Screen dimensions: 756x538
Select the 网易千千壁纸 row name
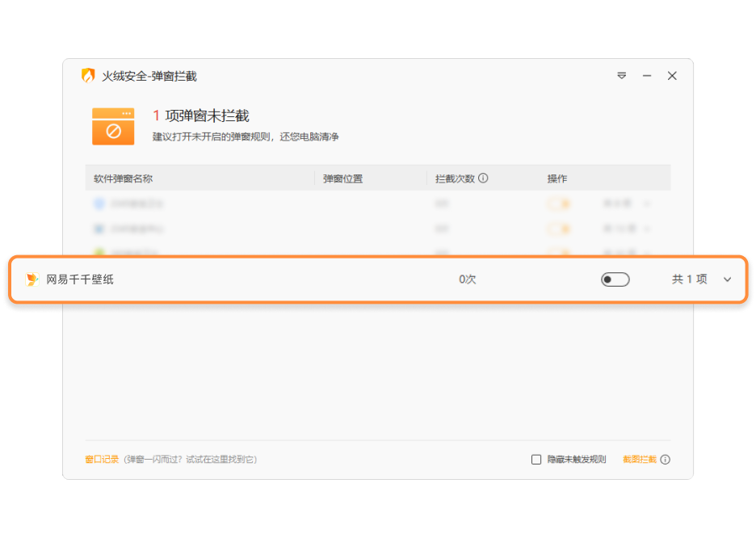[80, 280]
